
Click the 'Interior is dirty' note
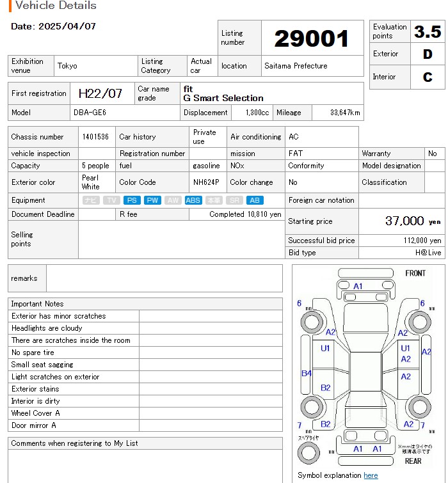click(x=35, y=401)
